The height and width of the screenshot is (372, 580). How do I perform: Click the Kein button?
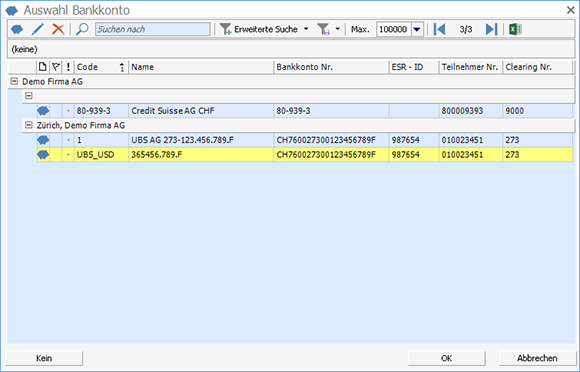pos(44,358)
